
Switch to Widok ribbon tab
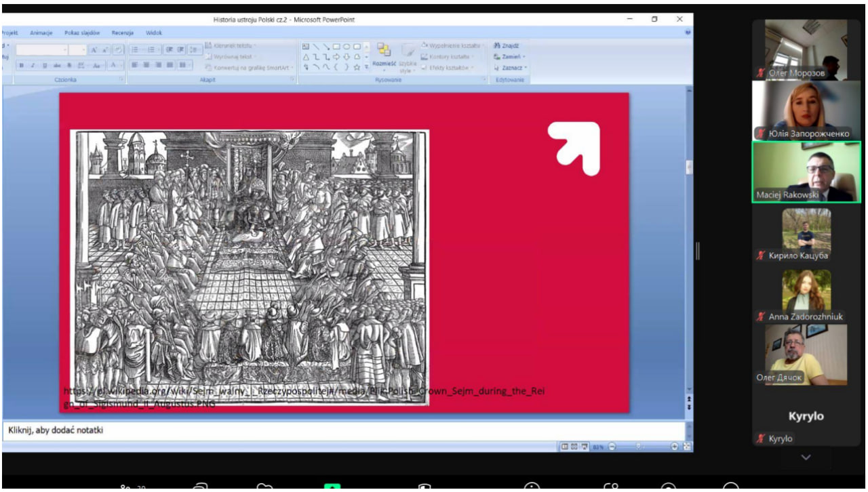point(154,32)
